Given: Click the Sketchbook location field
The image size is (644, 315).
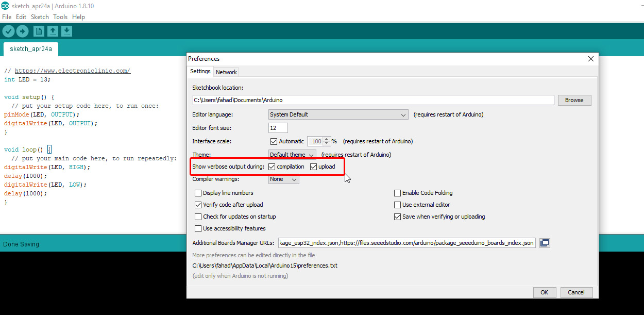Looking at the screenshot, I should (373, 100).
